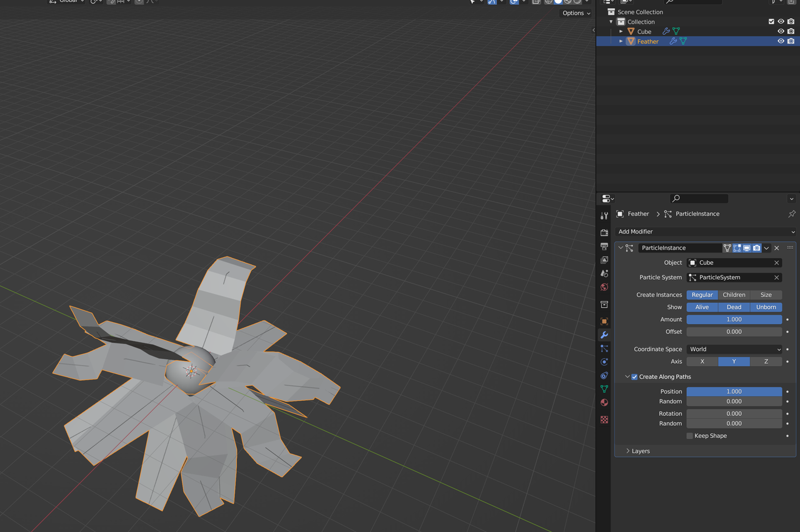Click the Amount value slider
The width and height of the screenshot is (800, 532).
(734, 319)
